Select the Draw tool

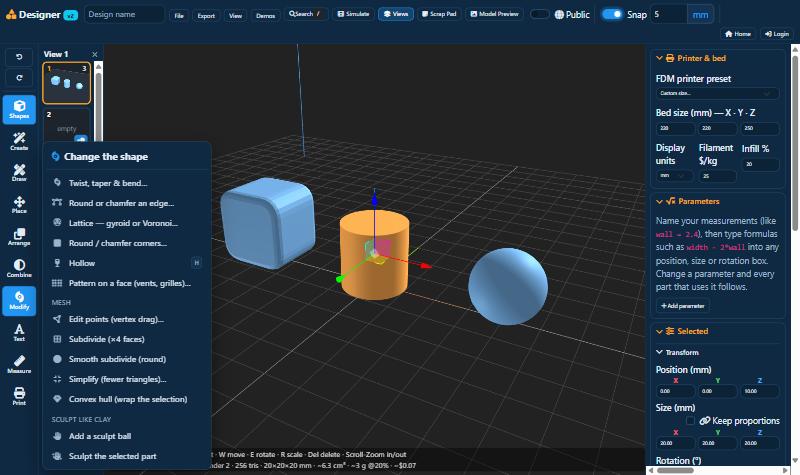coord(19,173)
